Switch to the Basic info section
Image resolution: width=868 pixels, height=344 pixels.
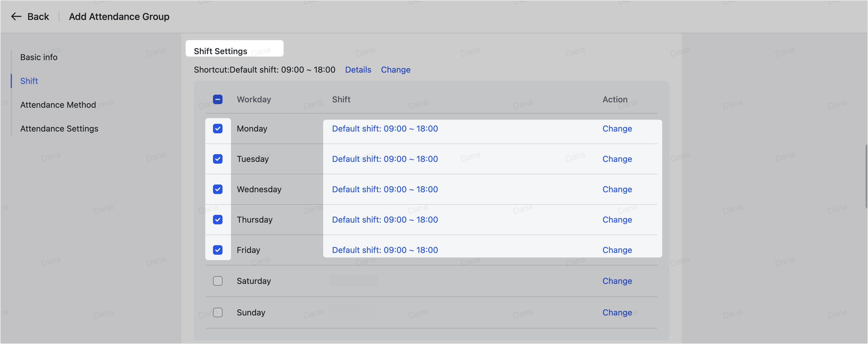click(x=38, y=57)
